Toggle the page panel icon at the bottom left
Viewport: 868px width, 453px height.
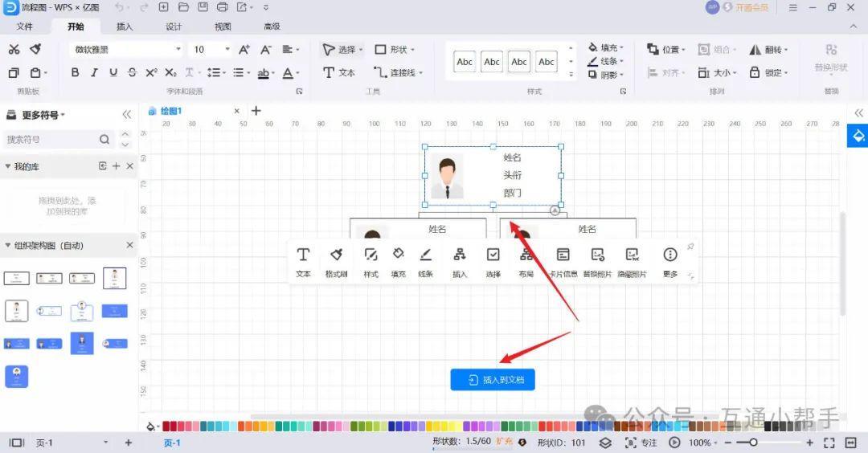(17, 443)
